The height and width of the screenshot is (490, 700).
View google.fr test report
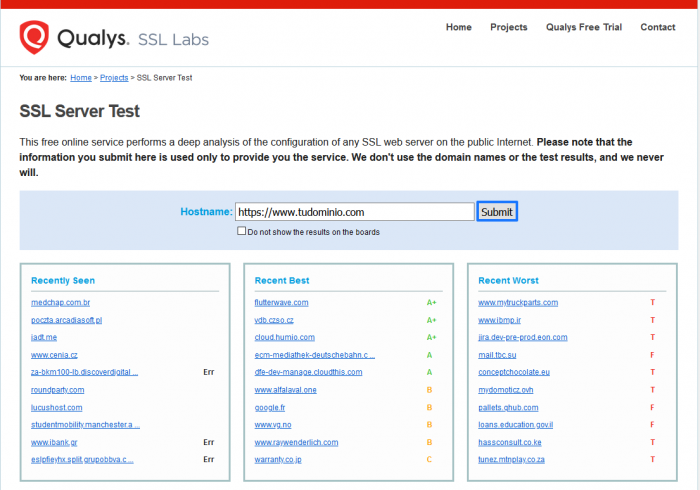270,407
